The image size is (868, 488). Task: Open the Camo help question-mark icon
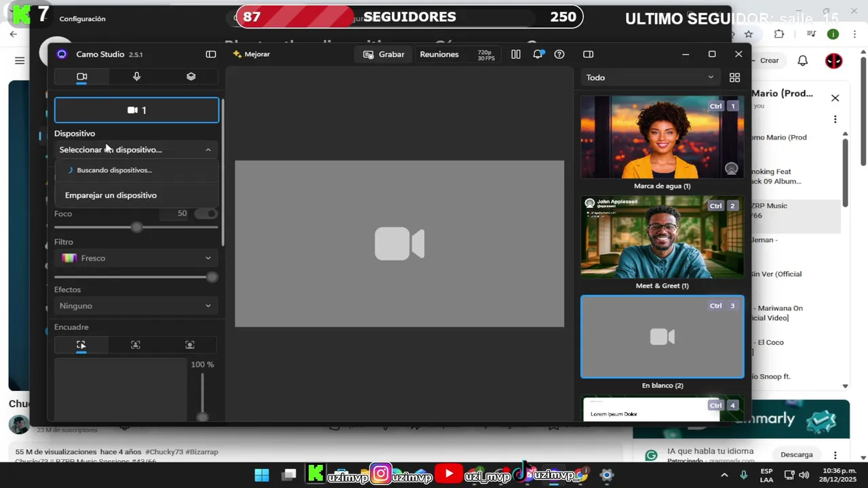(x=559, y=54)
